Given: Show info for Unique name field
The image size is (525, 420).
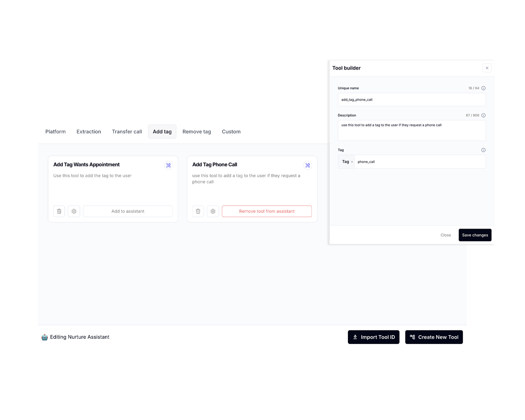Looking at the screenshot, I should (483, 88).
